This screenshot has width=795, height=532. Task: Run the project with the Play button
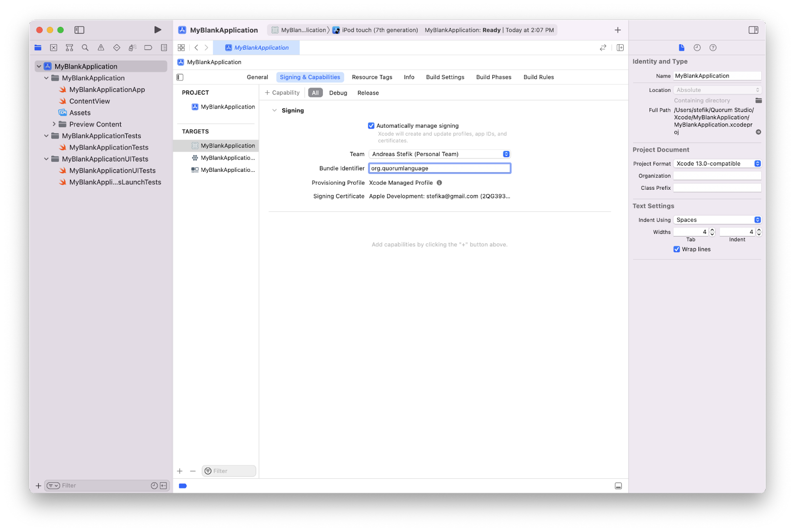click(x=158, y=30)
